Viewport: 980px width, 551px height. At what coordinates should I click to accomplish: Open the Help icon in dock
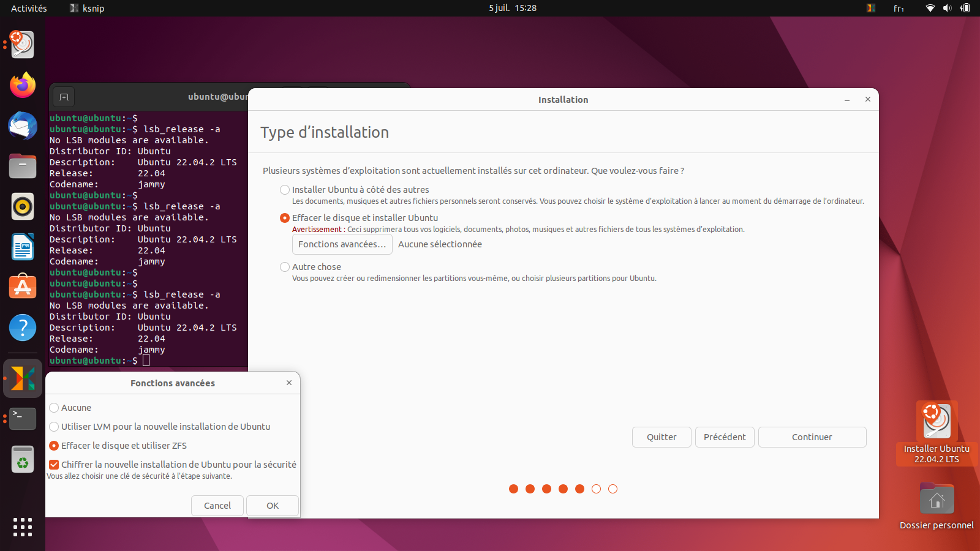[23, 328]
